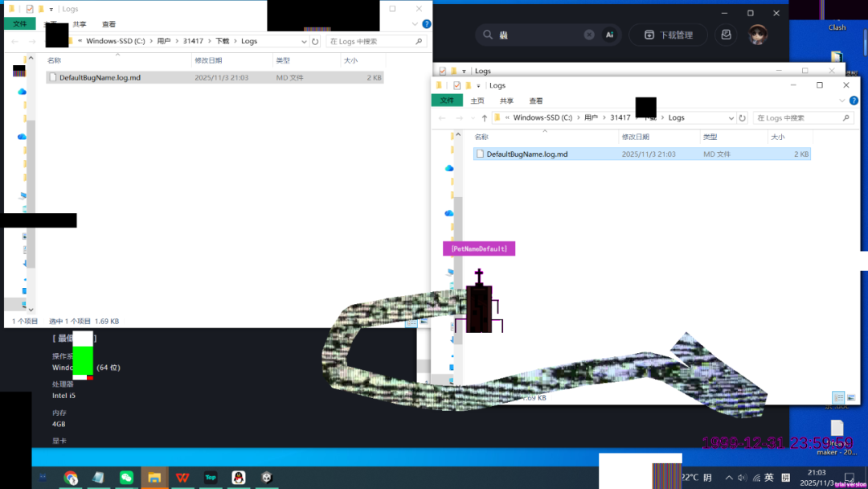
Task: Click Windows-SSD (C:) breadcrumb in right window
Action: tap(542, 117)
